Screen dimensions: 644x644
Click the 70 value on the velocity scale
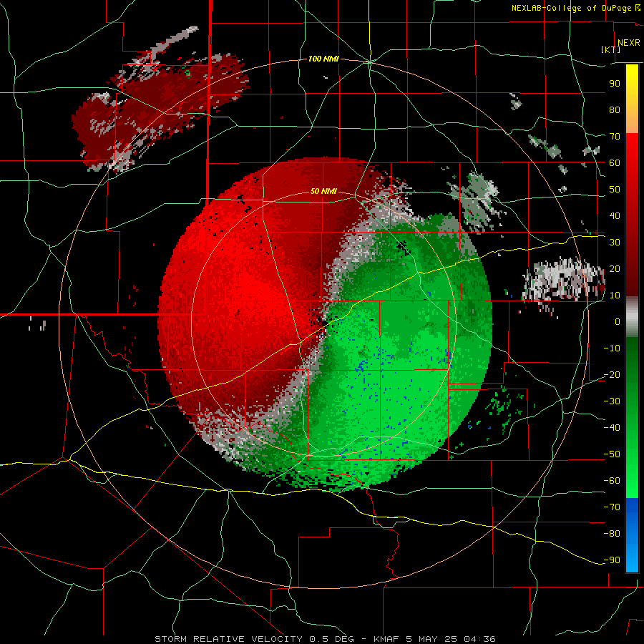(615, 137)
